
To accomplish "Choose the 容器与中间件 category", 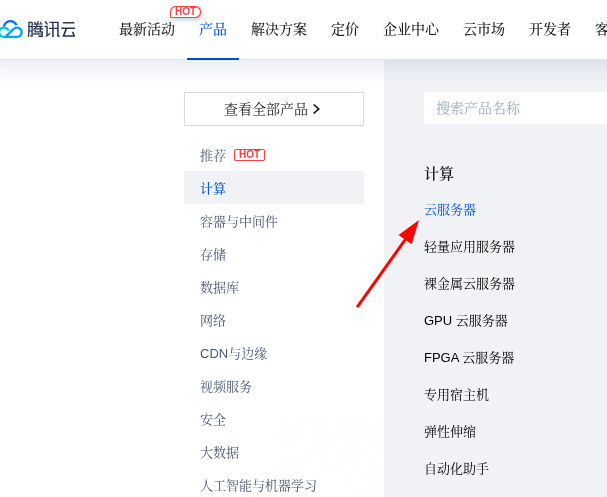I will [239, 222].
